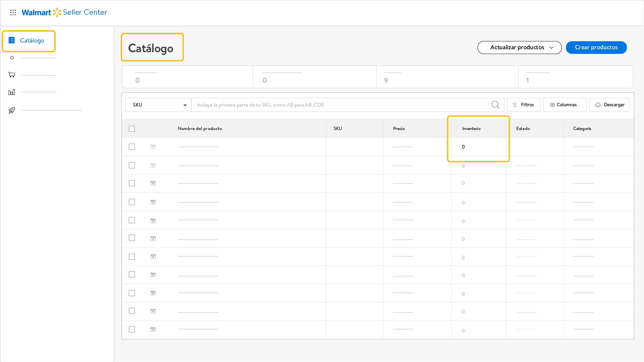The height and width of the screenshot is (362, 644).
Task: Check the first product row checkbox
Action: [132, 147]
